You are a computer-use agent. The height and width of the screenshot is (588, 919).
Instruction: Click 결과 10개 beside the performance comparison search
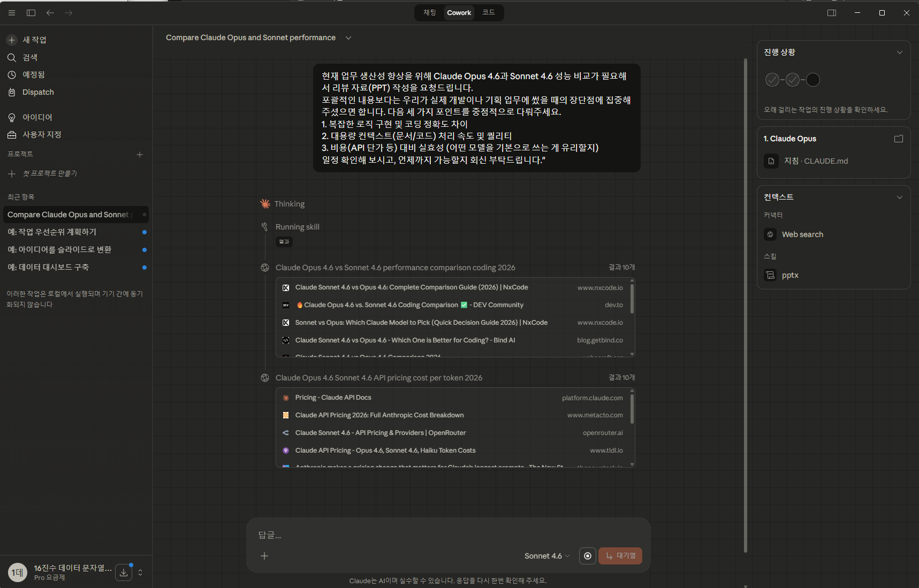(621, 268)
